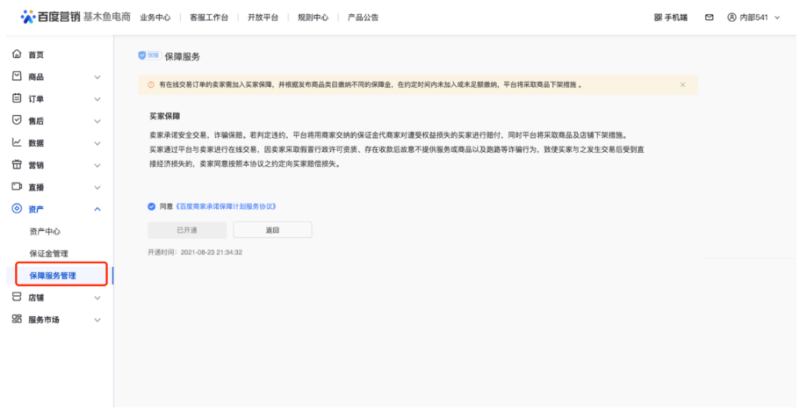
Task: Click the 营销 gift icon
Action: pos(17,164)
